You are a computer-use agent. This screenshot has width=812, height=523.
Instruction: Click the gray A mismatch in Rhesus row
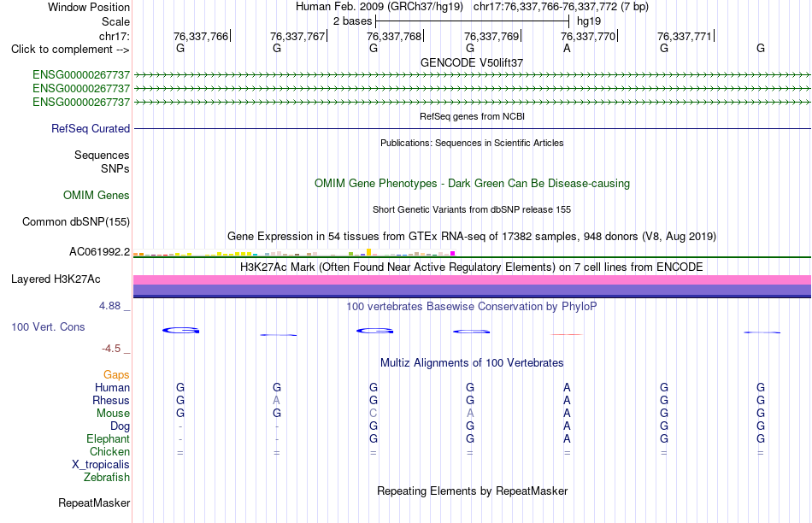pyautogui.click(x=277, y=400)
